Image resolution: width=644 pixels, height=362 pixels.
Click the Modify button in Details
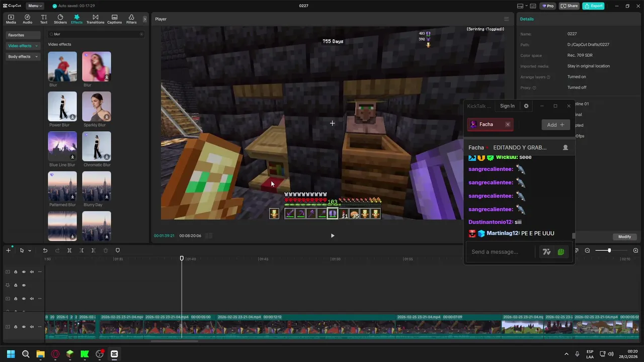point(624,237)
